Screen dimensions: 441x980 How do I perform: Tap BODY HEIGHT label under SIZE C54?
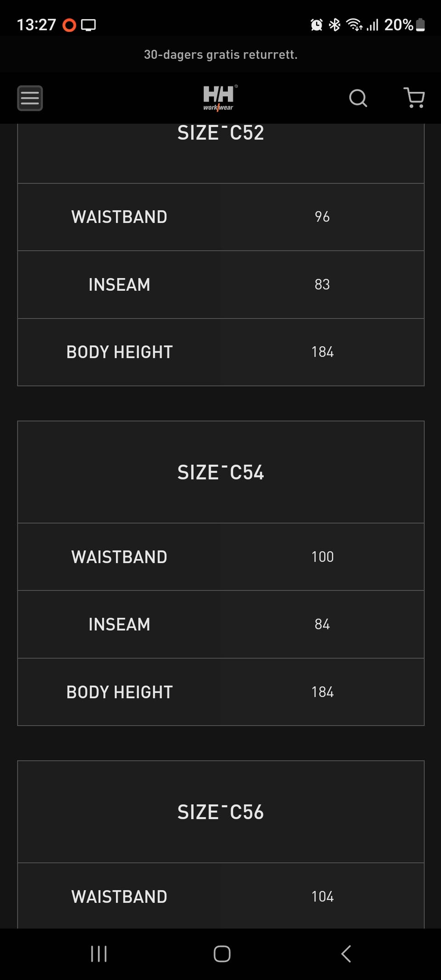(x=119, y=692)
